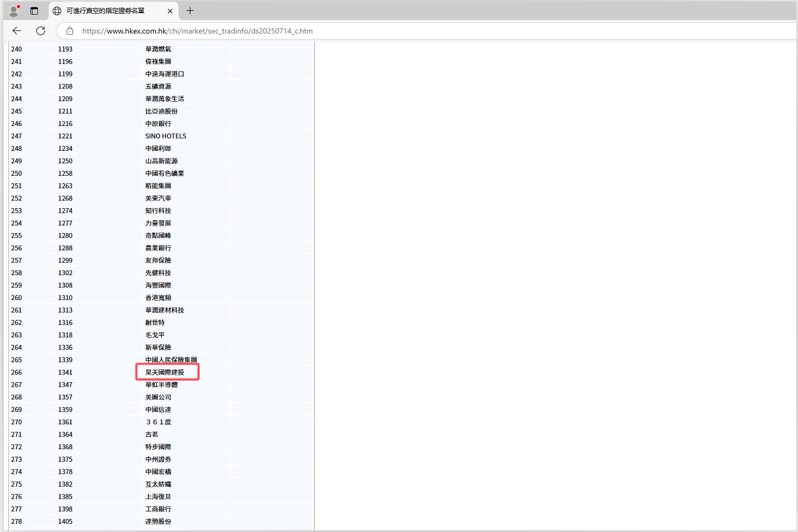Select the name 山高新能源
Viewport: 798px width, 532px height.
[162, 161]
